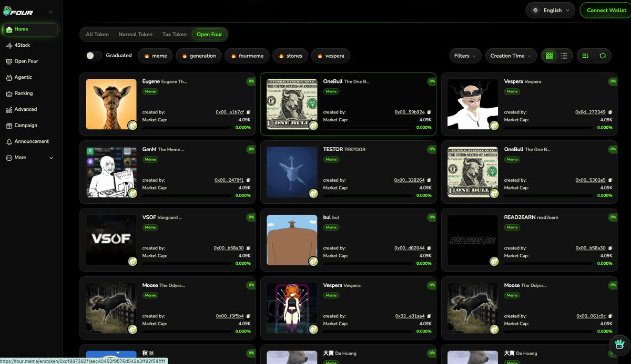Select the Normal Token tab
The image size is (631, 364).
(135, 35)
